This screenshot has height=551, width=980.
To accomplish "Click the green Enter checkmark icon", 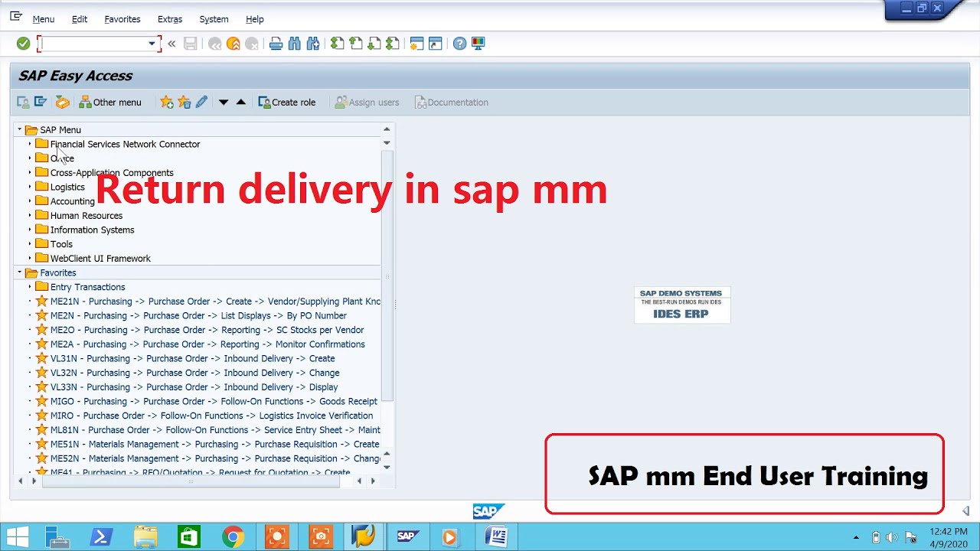I will (x=23, y=44).
